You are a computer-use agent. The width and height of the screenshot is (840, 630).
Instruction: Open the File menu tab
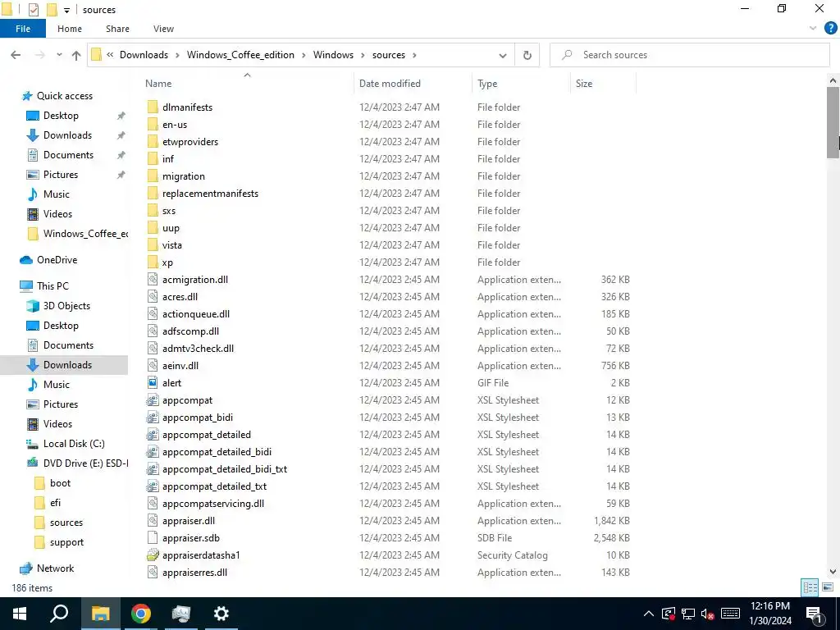[22, 29]
